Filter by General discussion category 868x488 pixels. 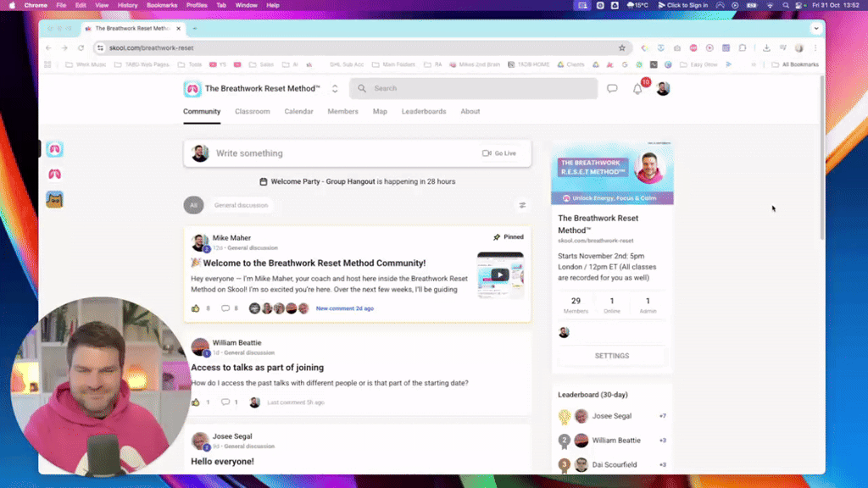point(241,205)
